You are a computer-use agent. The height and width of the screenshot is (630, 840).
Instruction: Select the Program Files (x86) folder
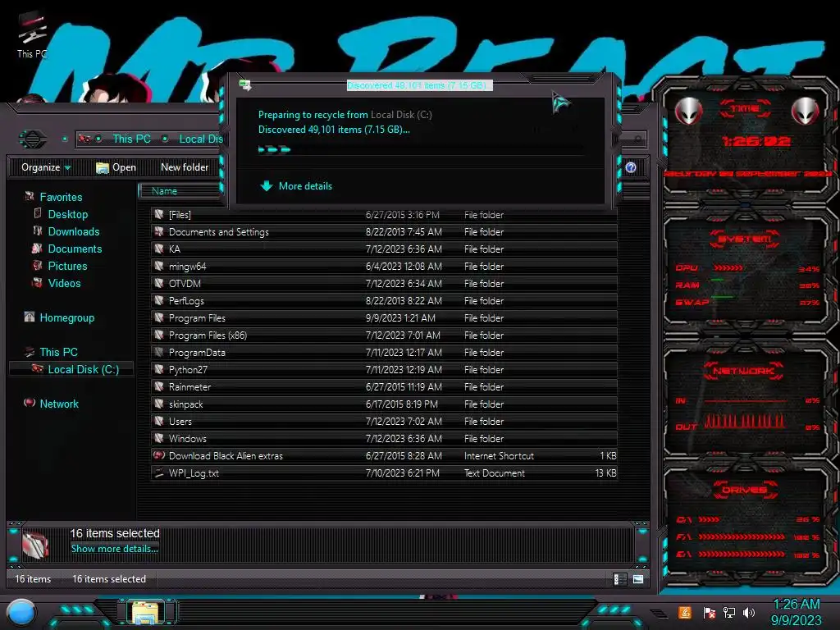pyautogui.click(x=384, y=336)
